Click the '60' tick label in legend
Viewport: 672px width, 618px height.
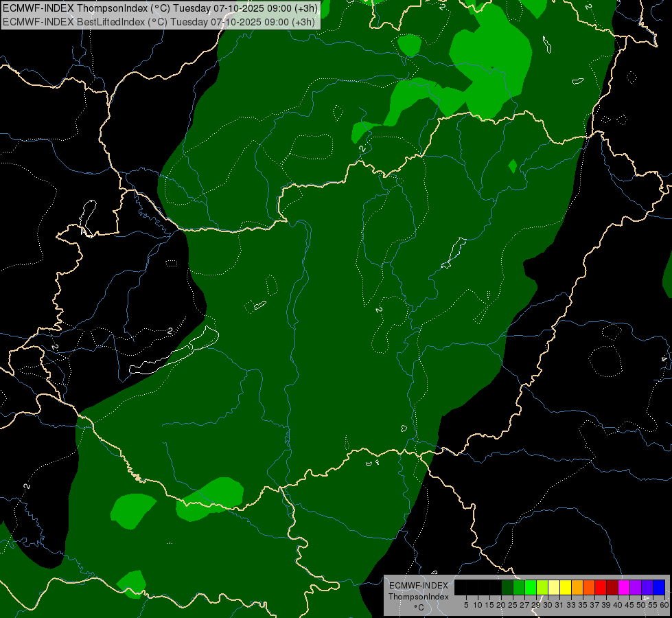click(x=664, y=605)
